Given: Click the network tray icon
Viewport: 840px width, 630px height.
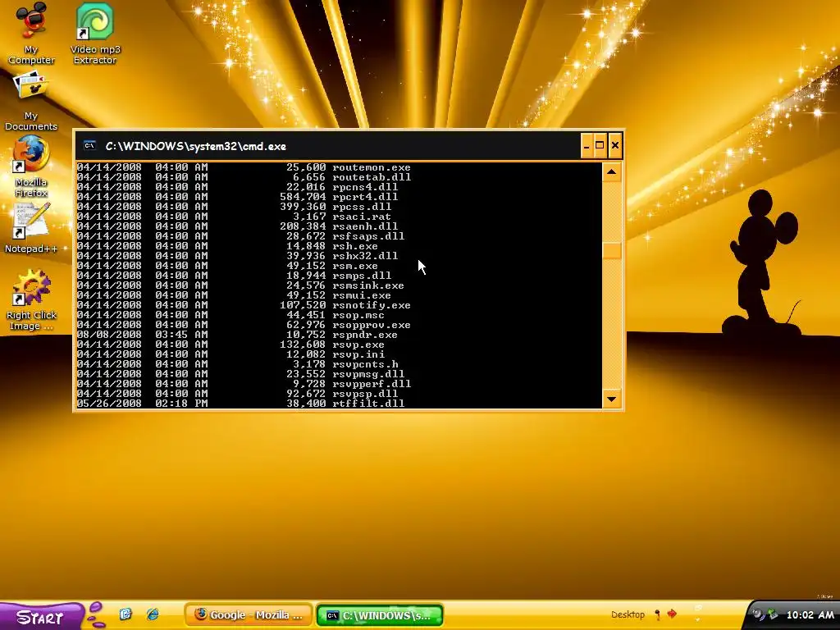Looking at the screenshot, I should point(773,614).
